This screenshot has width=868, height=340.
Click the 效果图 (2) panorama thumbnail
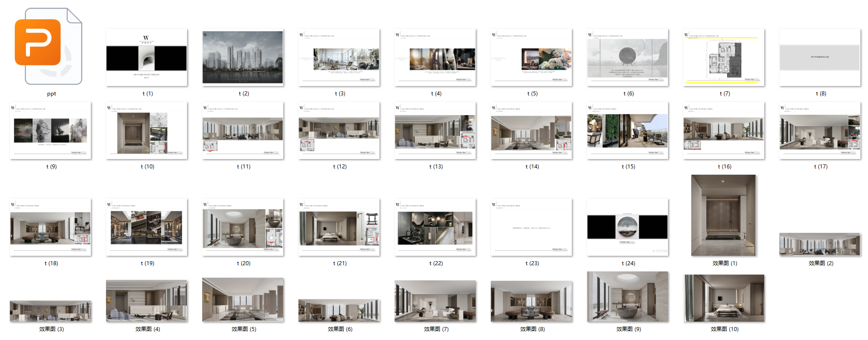tap(820, 244)
